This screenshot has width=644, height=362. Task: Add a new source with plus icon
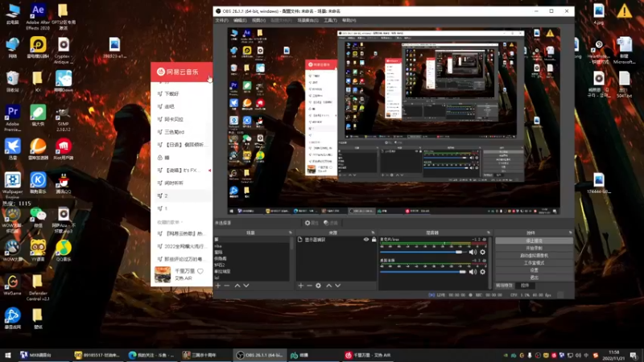coord(300,286)
